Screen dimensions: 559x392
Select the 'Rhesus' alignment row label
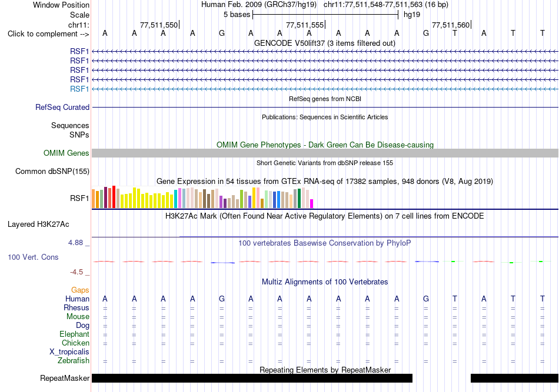point(76,307)
